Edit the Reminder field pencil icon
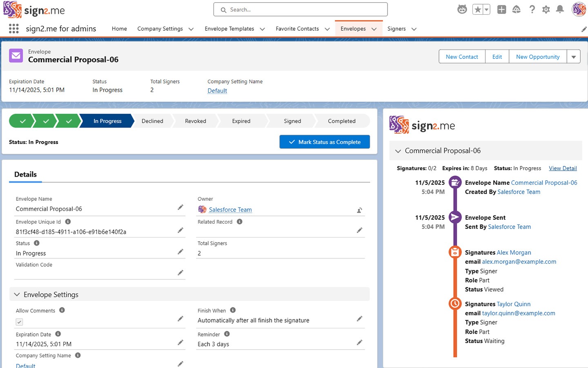 pos(359,343)
